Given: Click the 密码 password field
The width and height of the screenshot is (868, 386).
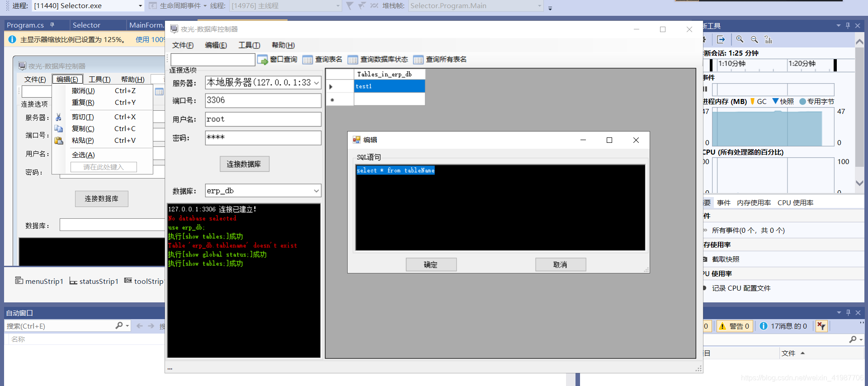Looking at the screenshot, I should click(263, 138).
